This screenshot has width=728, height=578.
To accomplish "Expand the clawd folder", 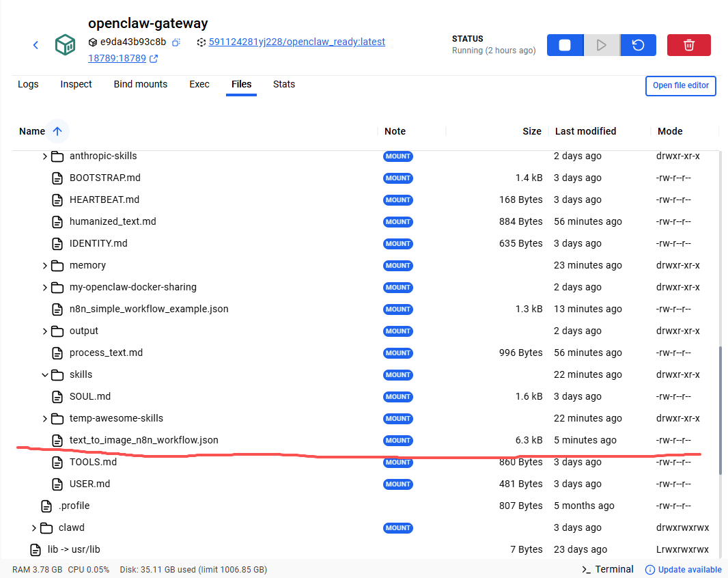I will tap(34, 528).
